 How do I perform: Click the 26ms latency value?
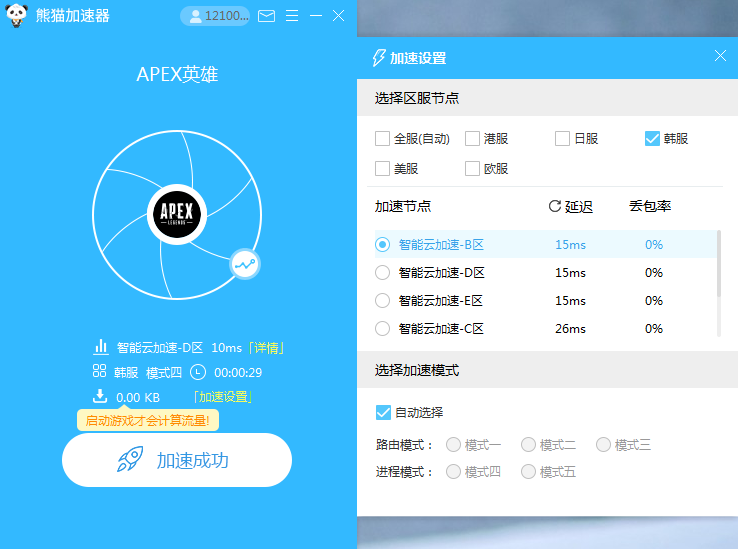(570, 329)
